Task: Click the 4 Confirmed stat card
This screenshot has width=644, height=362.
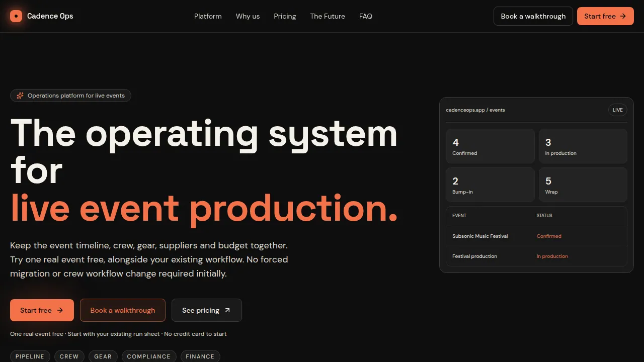Action: pyautogui.click(x=490, y=146)
